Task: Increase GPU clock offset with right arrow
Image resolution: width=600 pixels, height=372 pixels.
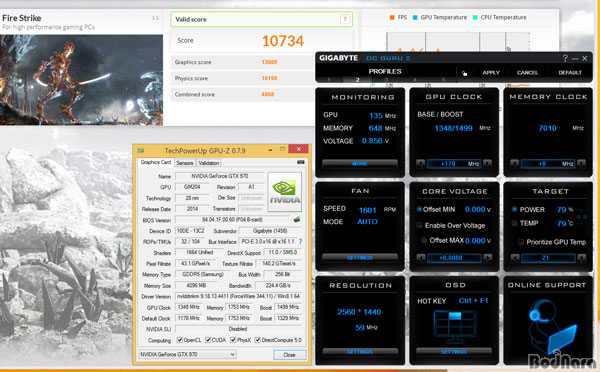Action: click(487, 164)
